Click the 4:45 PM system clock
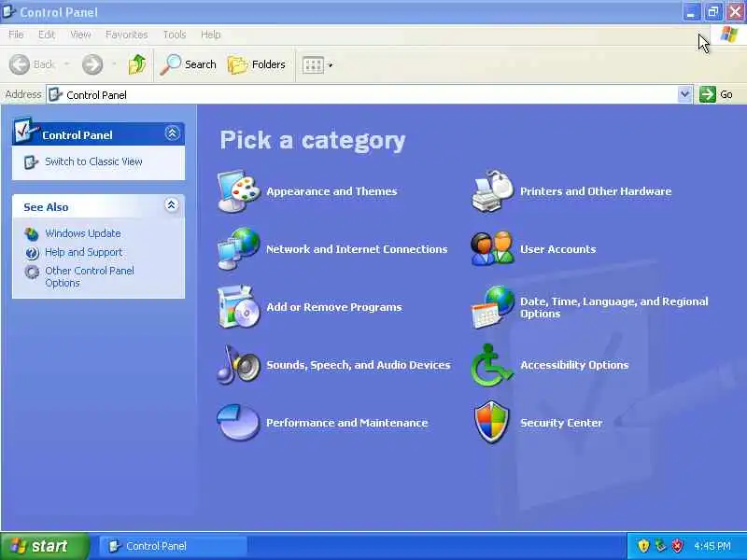The height and width of the screenshot is (560, 747). 712,546
